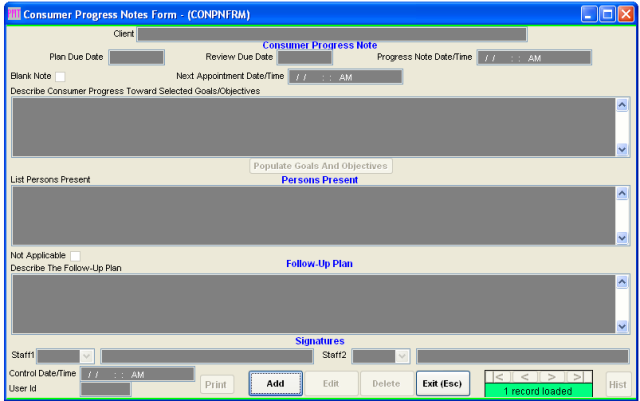Viewport: 640px width, 401px height.
Task: Go to the next record navigation arrow
Action: (x=548, y=377)
